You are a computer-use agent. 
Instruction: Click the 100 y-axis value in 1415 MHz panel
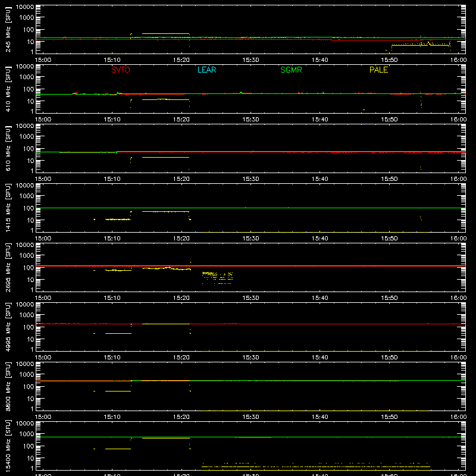pos(29,208)
